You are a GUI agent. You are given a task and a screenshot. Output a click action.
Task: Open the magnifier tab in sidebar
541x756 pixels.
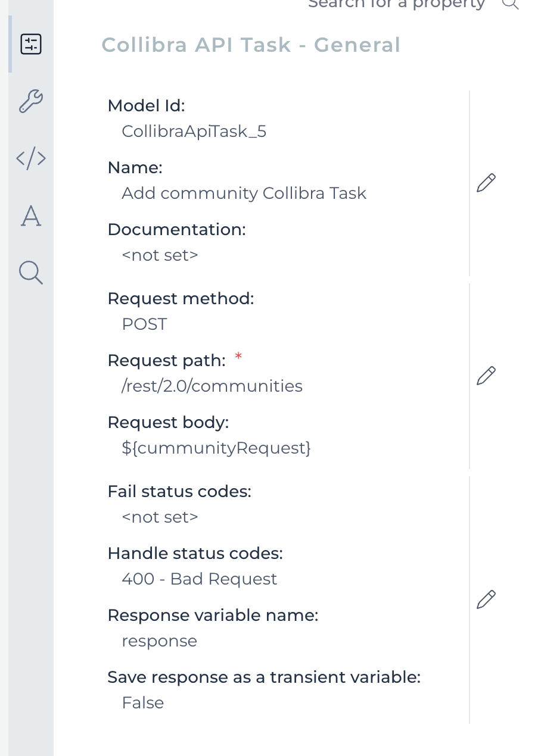pos(31,273)
